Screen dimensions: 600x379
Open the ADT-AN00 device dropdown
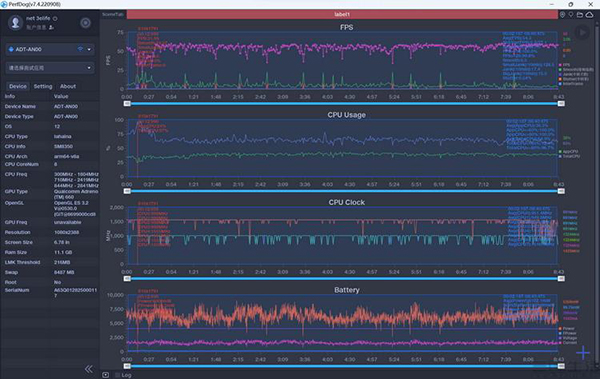pos(50,49)
